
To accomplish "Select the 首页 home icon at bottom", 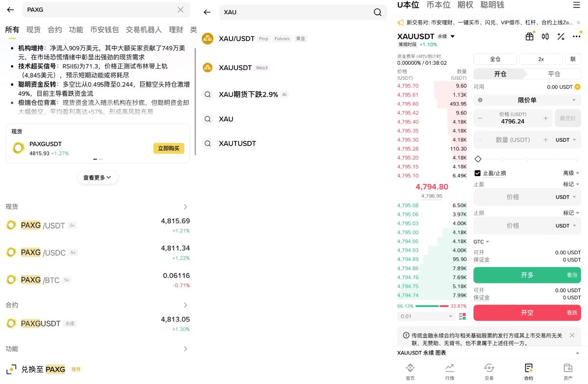I will [x=410, y=370].
